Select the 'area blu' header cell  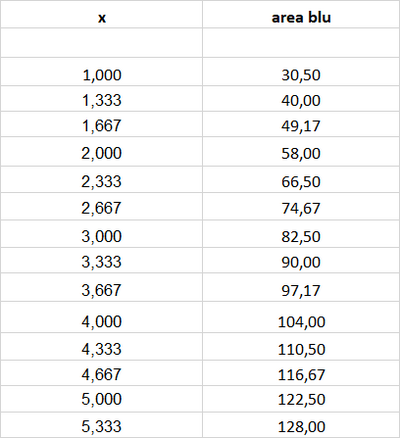pos(301,14)
